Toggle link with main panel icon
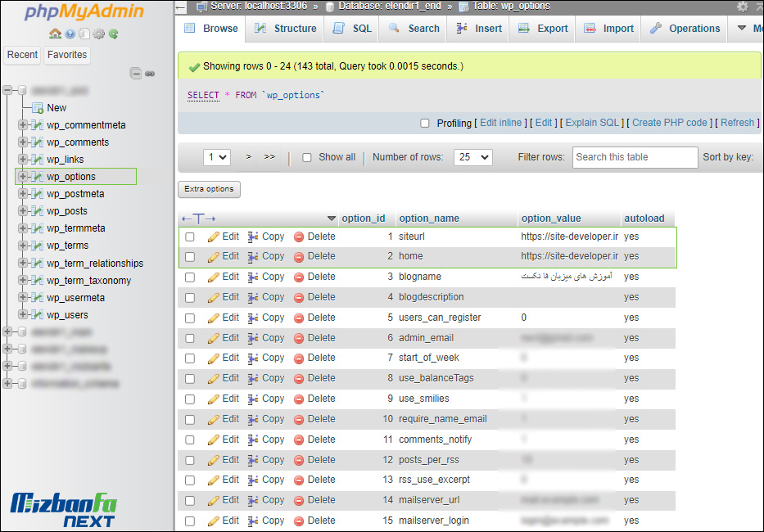764x532 pixels. coord(150,74)
